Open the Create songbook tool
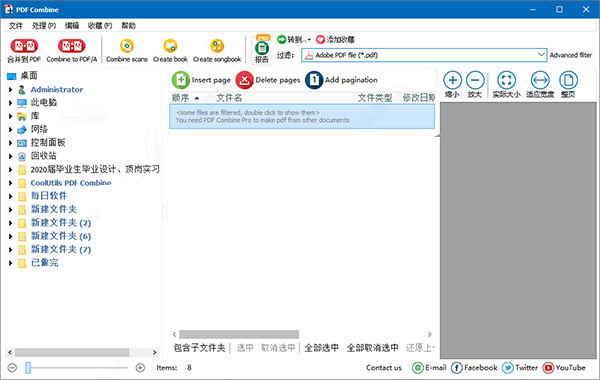The height and width of the screenshot is (380, 600). coord(217,46)
